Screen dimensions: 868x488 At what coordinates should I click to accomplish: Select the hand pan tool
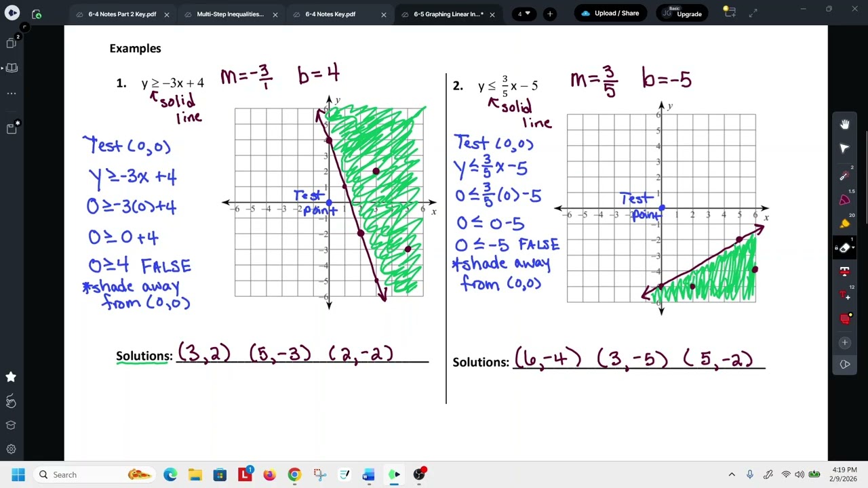pos(845,124)
